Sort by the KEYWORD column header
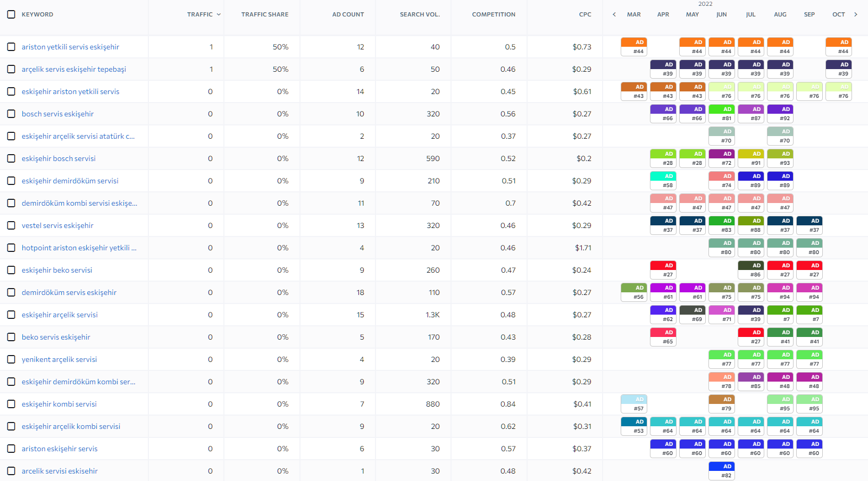The width and height of the screenshot is (868, 481). point(37,14)
